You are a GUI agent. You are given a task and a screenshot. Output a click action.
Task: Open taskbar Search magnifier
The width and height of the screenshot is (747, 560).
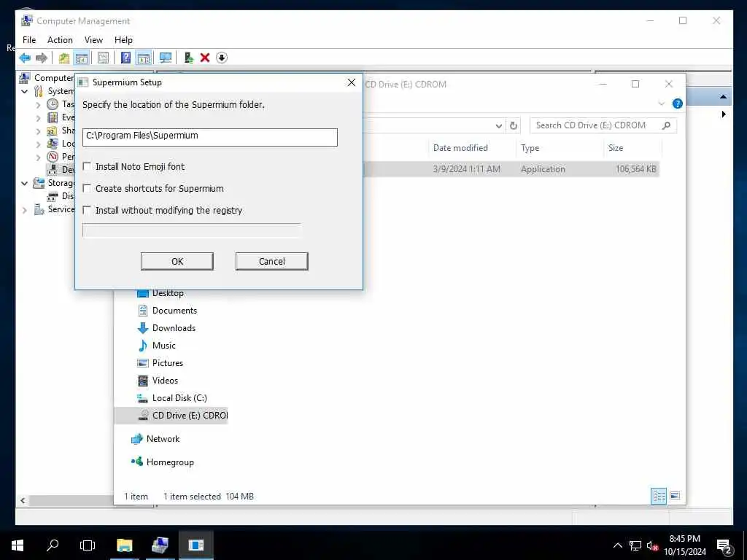point(53,545)
